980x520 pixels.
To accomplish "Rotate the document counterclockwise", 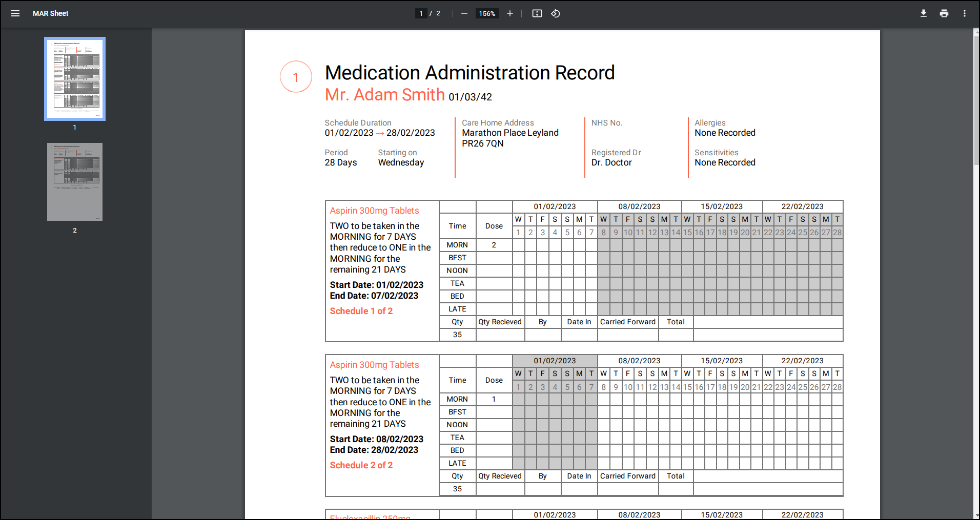I will click(x=556, y=13).
